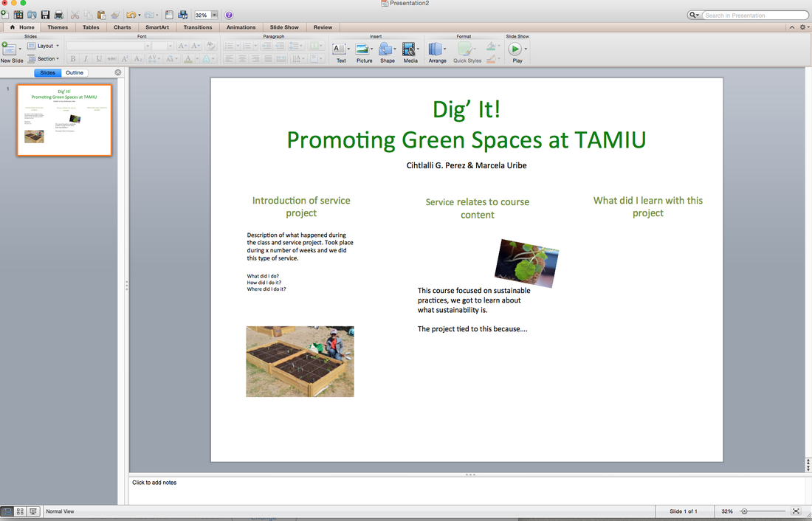Toggle Normal view button in status bar
The image size is (812, 521).
pos(7,511)
